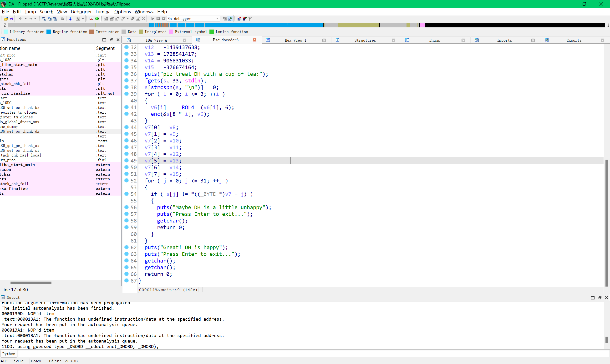Image resolution: width=610 pixels, height=364 pixels.
Task: Switch to the IDA View-A tab
Action: tap(156, 40)
